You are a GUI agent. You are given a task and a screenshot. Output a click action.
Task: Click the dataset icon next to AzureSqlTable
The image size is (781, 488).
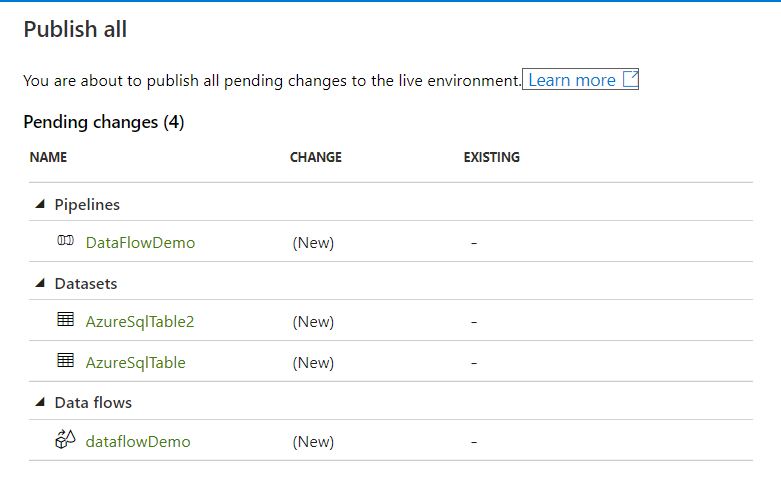pos(66,362)
